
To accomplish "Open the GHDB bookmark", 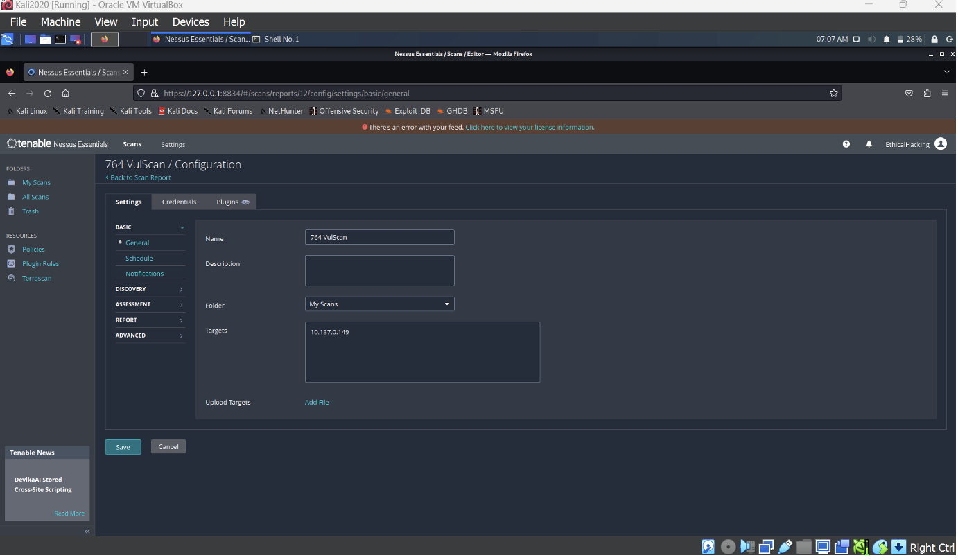I will tap(452, 111).
